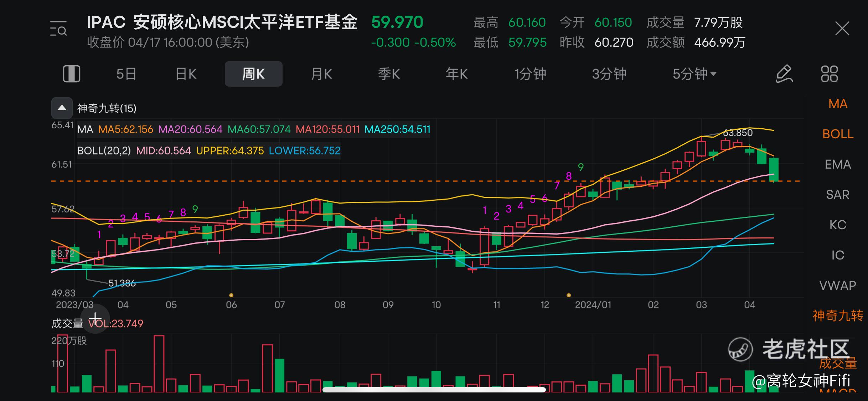Toggle the 神奇九转 indicator in sidebar
The height and width of the screenshot is (401, 868).
coord(838,316)
